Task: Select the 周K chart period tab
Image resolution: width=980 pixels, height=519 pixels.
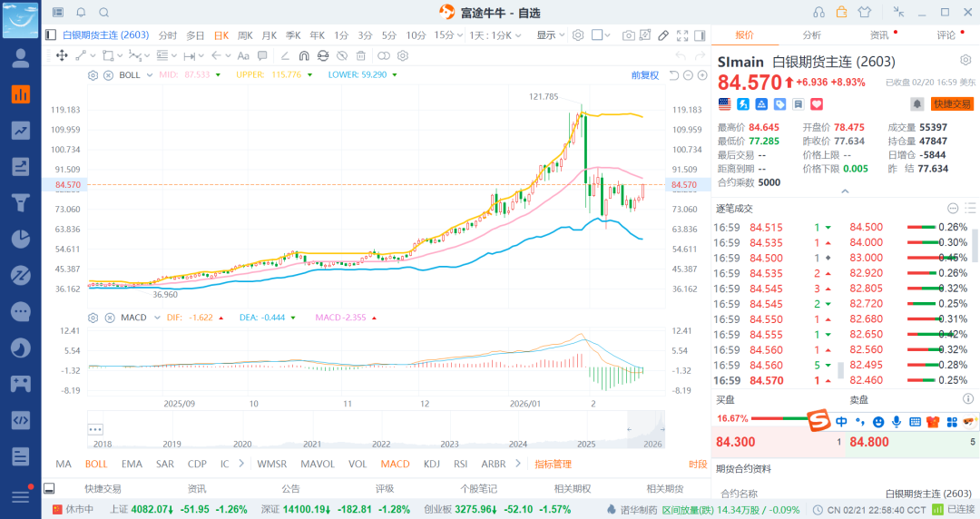Action: [x=245, y=35]
